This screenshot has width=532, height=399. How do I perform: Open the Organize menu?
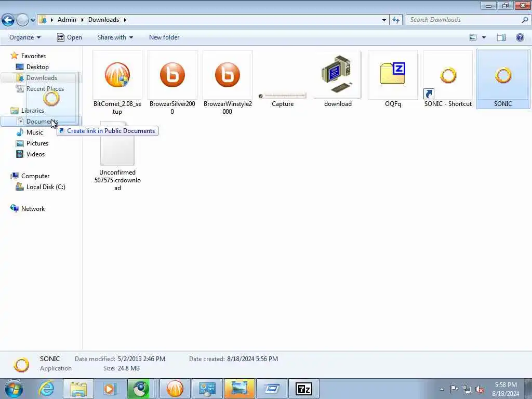click(25, 37)
